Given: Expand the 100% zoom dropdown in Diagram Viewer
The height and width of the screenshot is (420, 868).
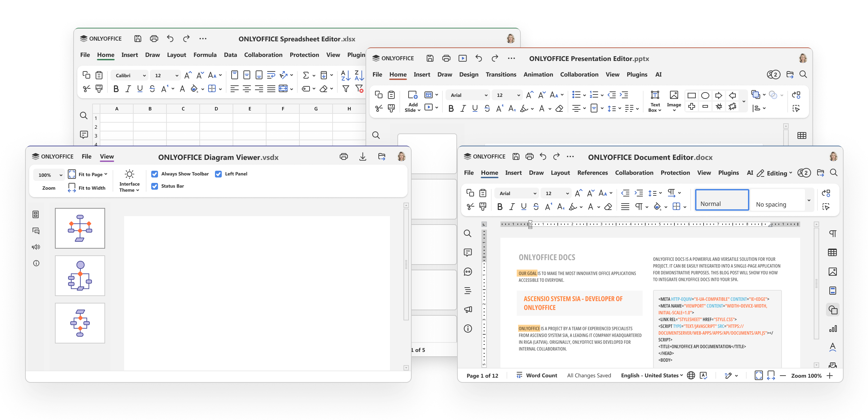Looking at the screenshot, I should pyautogui.click(x=61, y=175).
